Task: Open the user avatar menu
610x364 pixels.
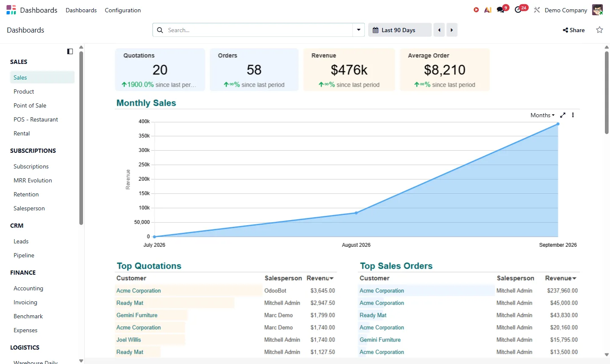Action: (597, 10)
